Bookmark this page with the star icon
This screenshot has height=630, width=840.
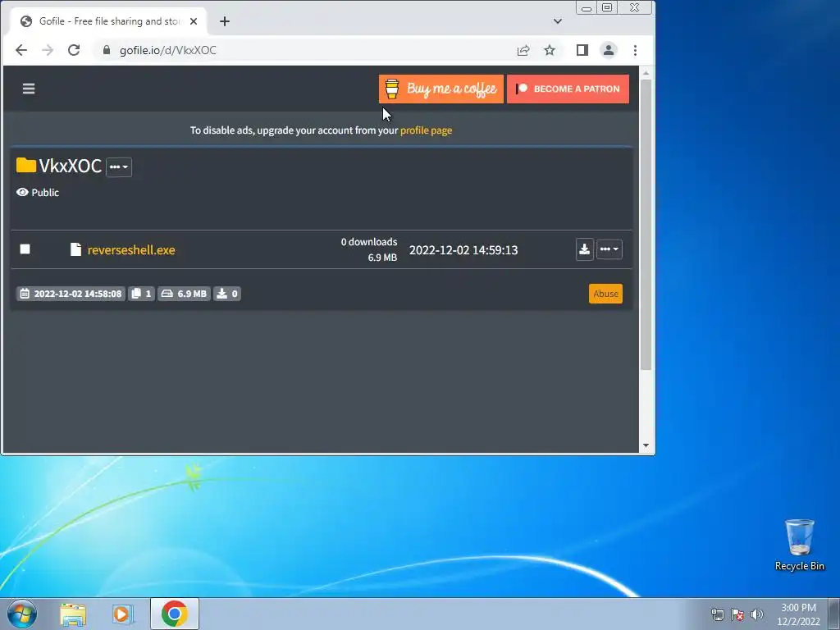(x=550, y=50)
